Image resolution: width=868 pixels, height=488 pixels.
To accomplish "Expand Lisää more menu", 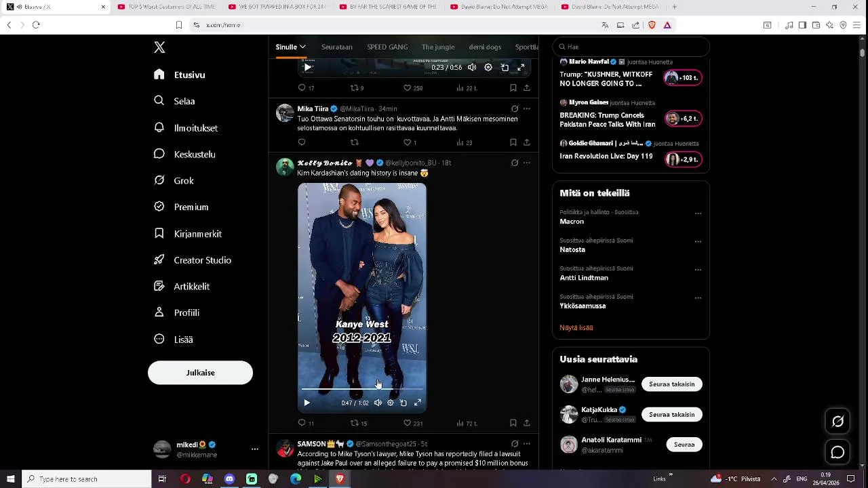I will (x=174, y=339).
